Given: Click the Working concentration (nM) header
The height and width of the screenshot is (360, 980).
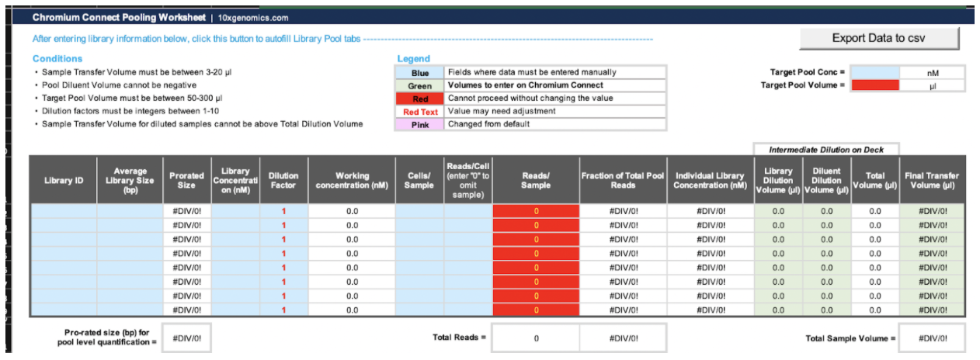Looking at the screenshot, I should click(352, 180).
